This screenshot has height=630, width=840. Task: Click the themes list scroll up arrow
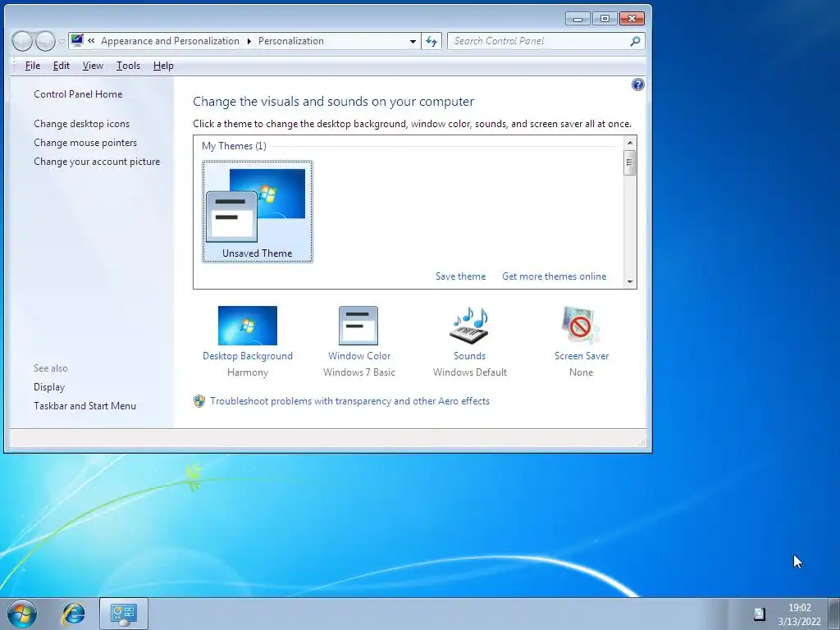pyautogui.click(x=630, y=143)
